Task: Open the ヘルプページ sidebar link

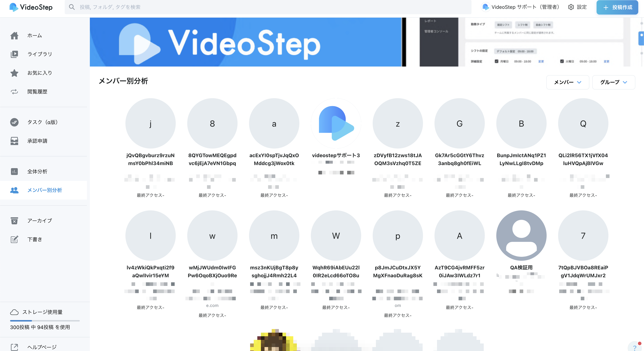Action: tap(42, 347)
